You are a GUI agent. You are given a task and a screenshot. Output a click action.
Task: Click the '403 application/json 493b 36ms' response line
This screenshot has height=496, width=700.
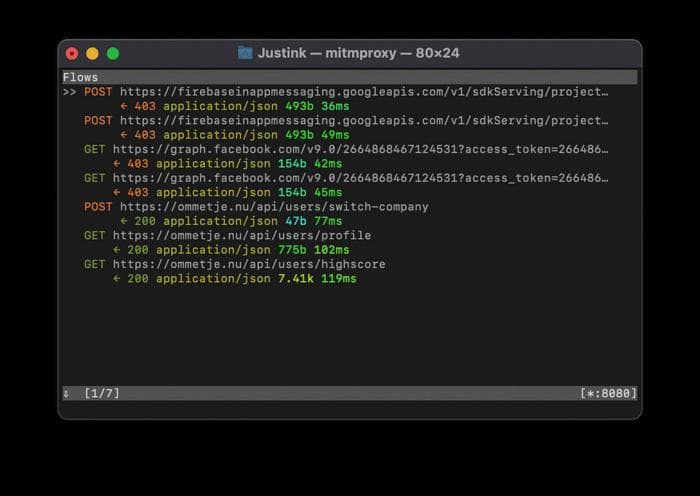pos(235,106)
